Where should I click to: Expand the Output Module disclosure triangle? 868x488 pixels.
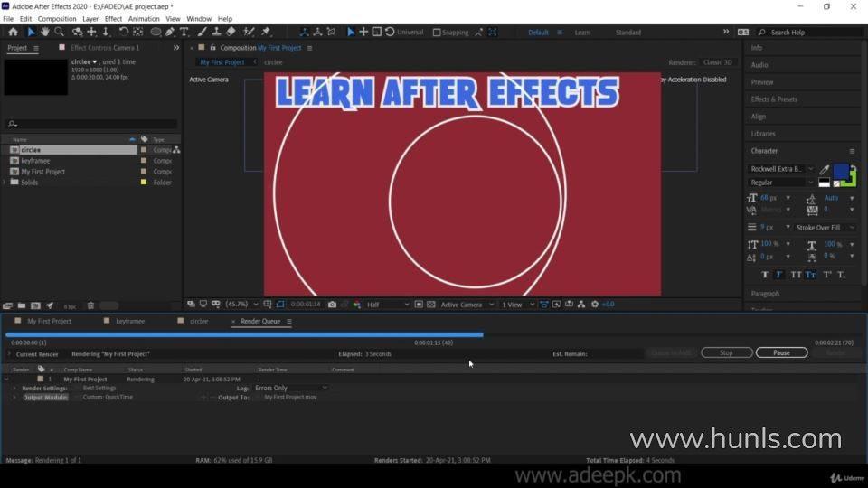pyautogui.click(x=14, y=398)
